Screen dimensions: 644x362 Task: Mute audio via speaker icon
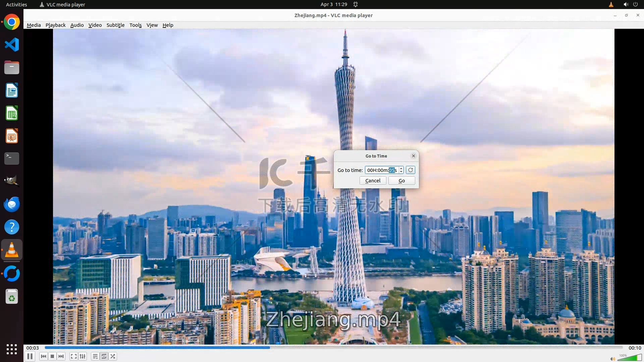tap(612, 359)
